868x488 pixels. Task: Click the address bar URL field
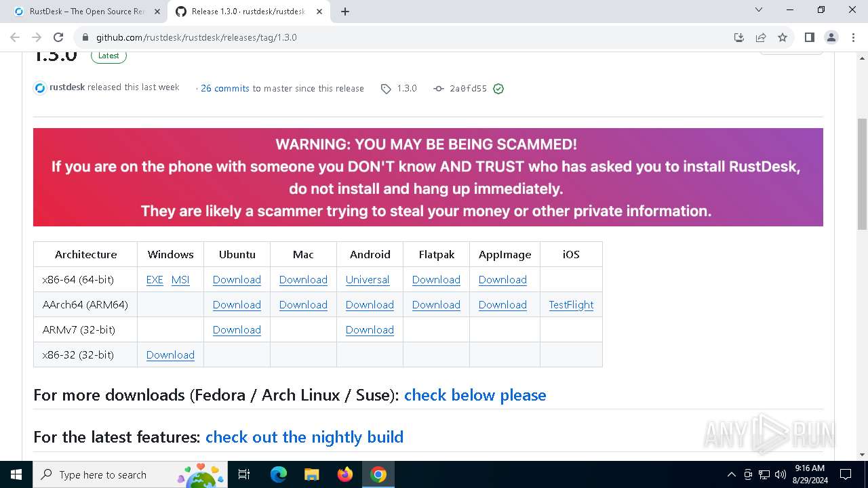(x=407, y=37)
